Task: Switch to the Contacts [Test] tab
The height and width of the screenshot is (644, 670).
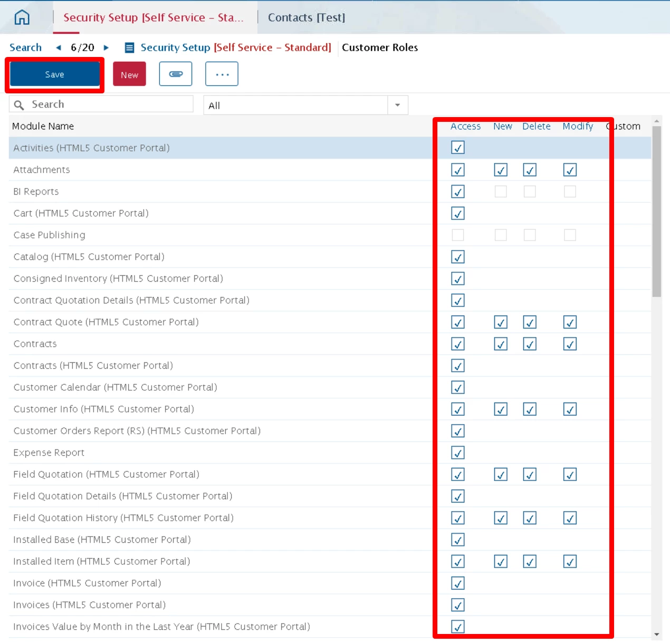Action: click(x=306, y=17)
